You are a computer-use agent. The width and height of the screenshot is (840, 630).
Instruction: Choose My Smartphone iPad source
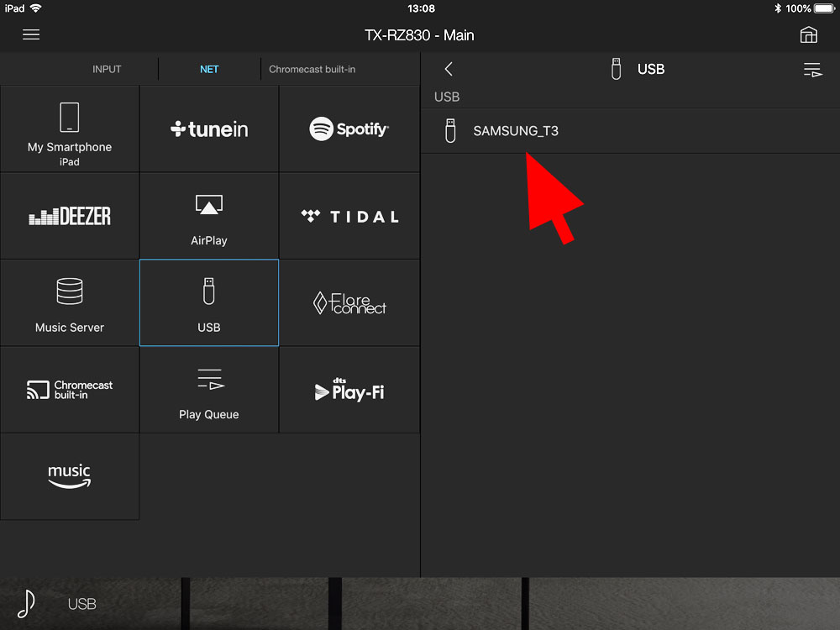(70, 129)
